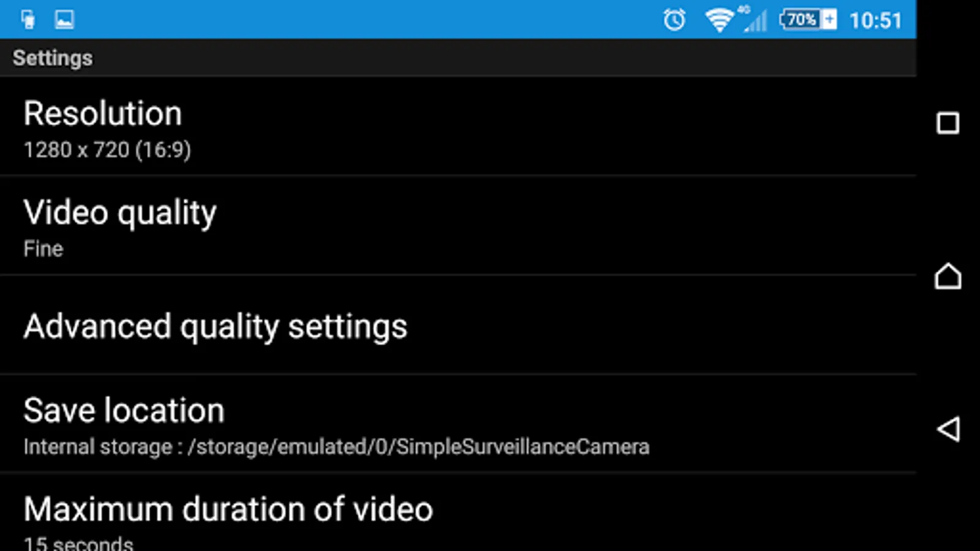Tap the 70% battery indicator
980x551 pixels.
807,20
